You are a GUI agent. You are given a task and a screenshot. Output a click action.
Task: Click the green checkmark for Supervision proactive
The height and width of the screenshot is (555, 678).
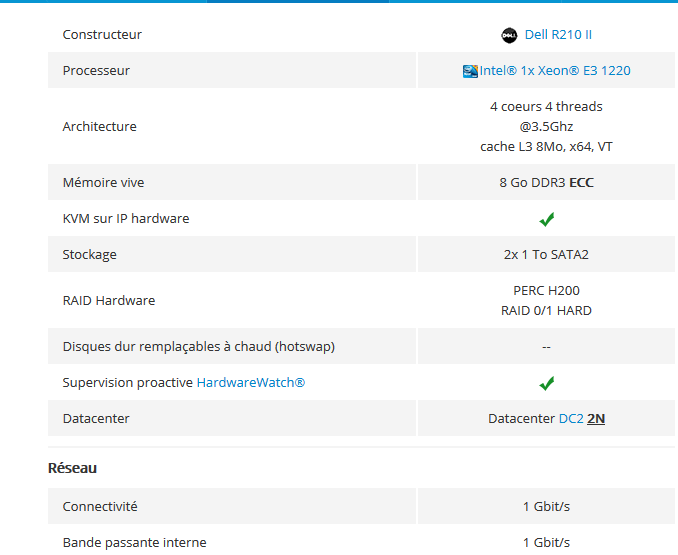pos(547,383)
